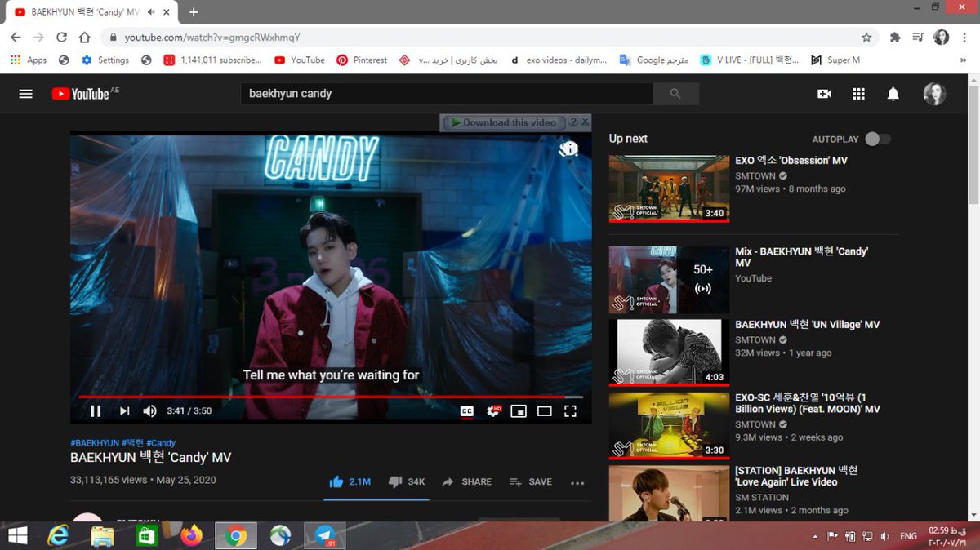Mute the video player volume
The image size is (980, 550).
coord(149,411)
